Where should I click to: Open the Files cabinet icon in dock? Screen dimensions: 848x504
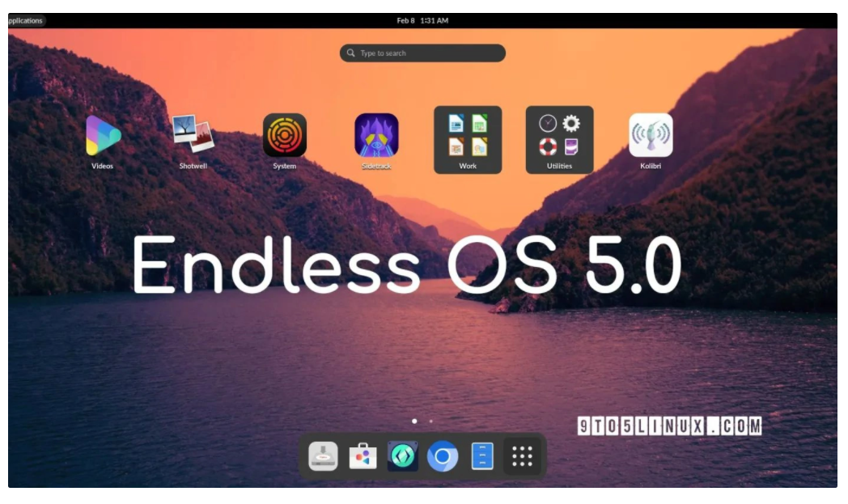482,456
